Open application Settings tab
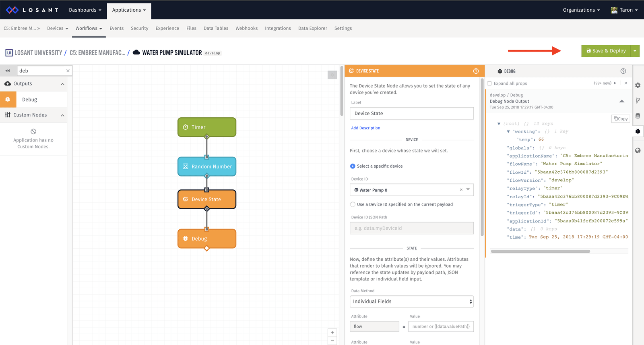Viewport: 644px width, 345px height. [x=343, y=28]
